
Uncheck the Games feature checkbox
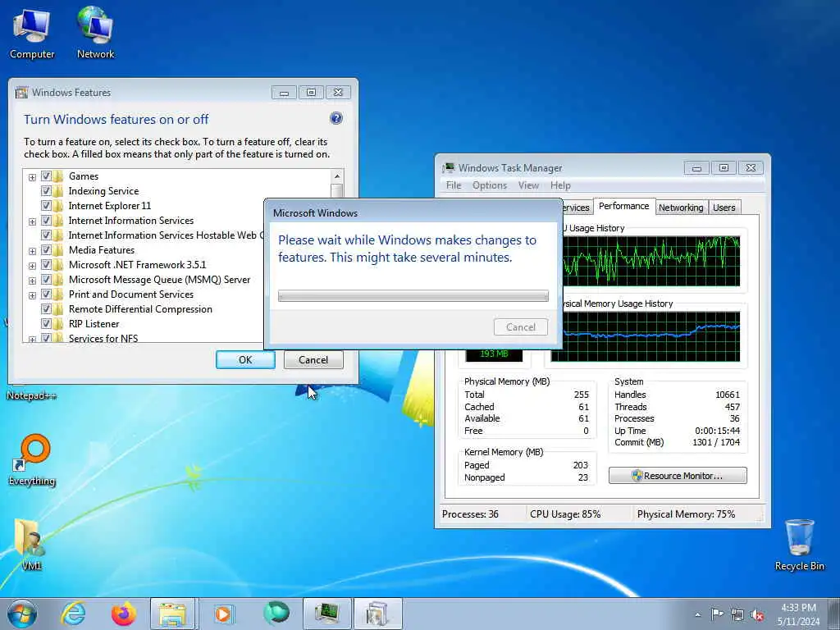[46, 176]
